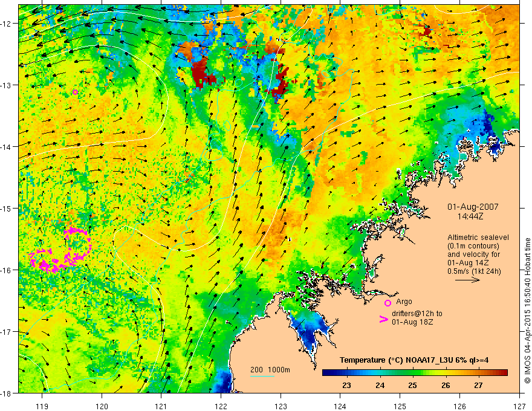The height and width of the screenshot is (411, 532).
Task: Click the longitude axis label 126
Action: 459,407
